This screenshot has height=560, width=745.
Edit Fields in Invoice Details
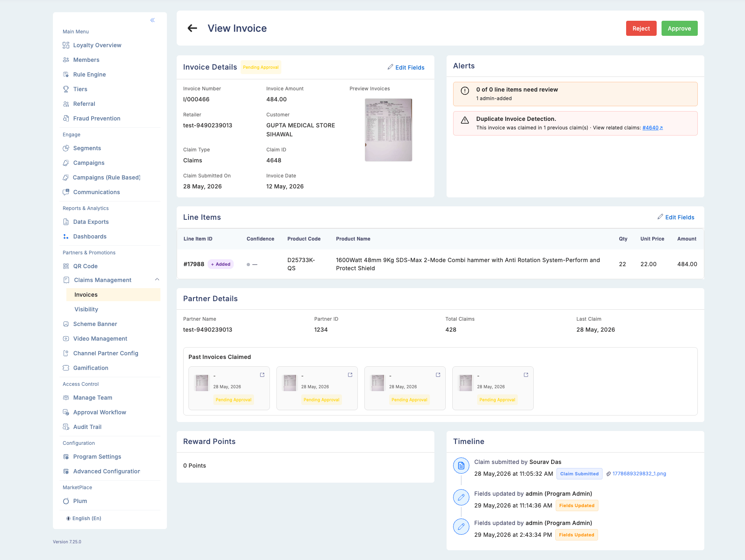(406, 68)
